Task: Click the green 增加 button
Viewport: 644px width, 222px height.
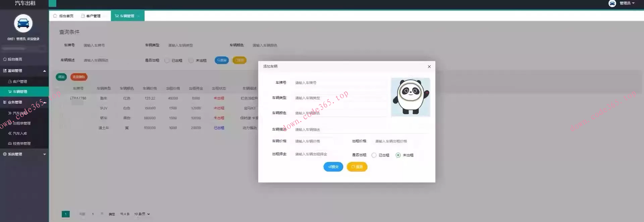Action: tap(61, 77)
